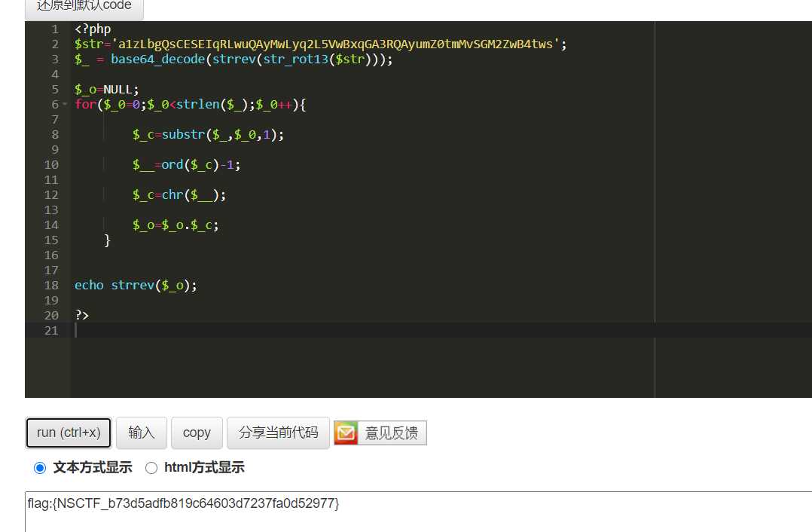The image size is (812, 532).
Task: Click the closing ?> tag on line 20
Action: (82, 316)
